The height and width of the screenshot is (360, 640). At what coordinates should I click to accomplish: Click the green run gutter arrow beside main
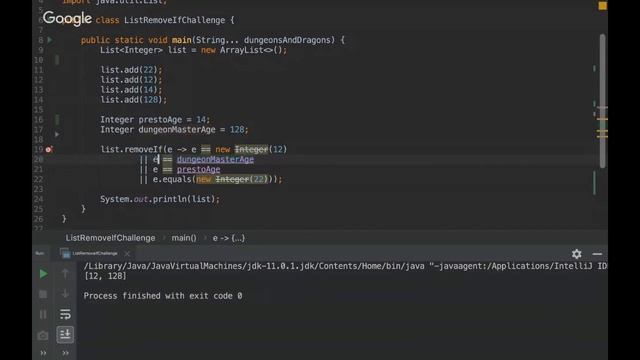pyautogui.click(x=50, y=40)
